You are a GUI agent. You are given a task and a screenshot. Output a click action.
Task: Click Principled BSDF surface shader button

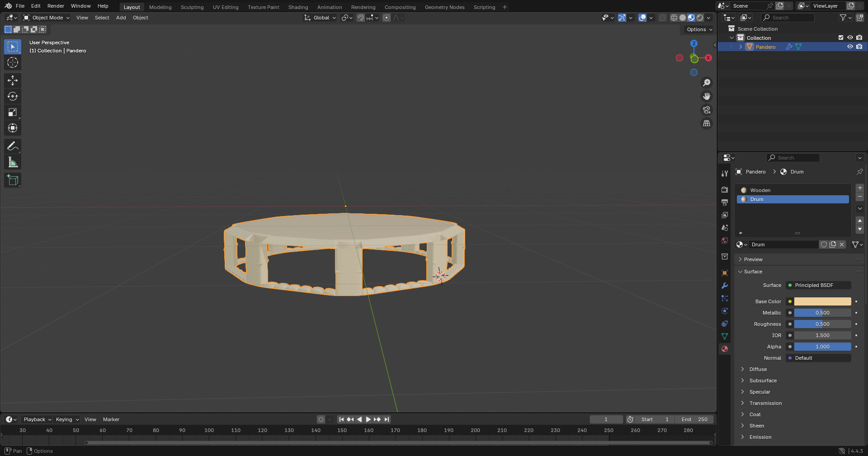pyautogui.click(x=818, y=285)
